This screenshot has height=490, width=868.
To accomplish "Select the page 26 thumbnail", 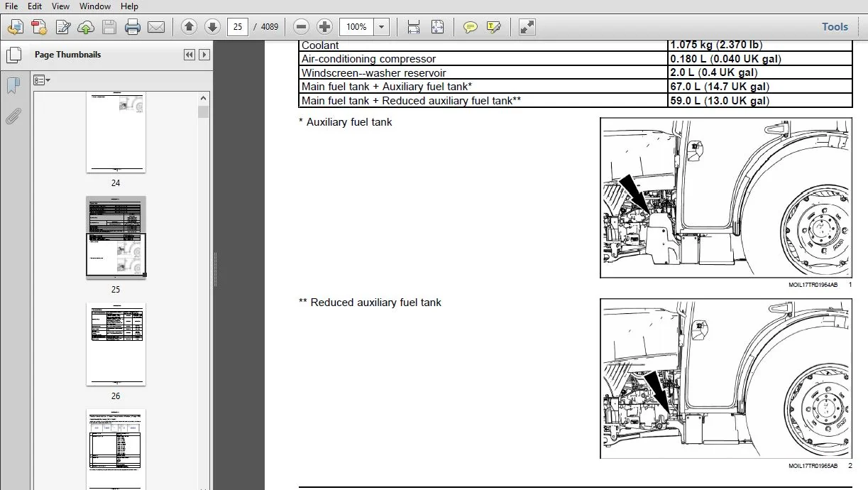I will coord(116,344).
